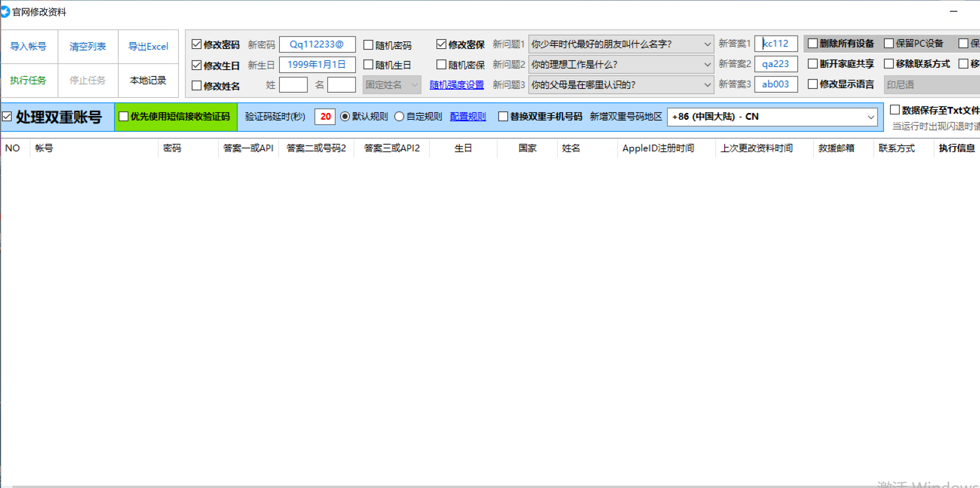Click 导入帐号 button

(x=29, y=47)
